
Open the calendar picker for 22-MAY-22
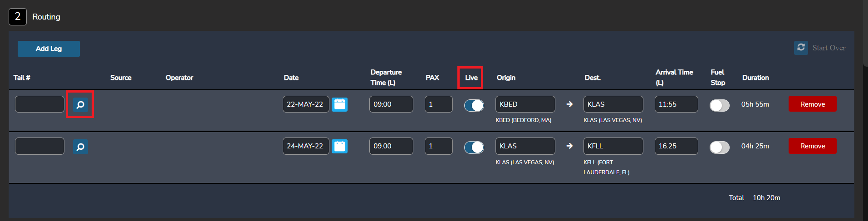[x=339, y=104]
